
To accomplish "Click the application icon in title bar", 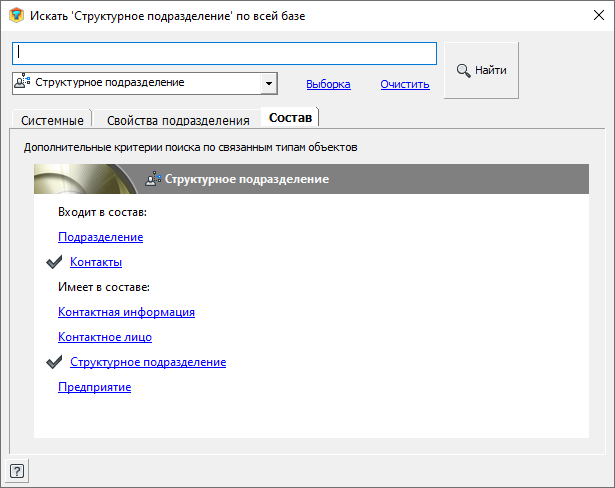I will [16, 16].
